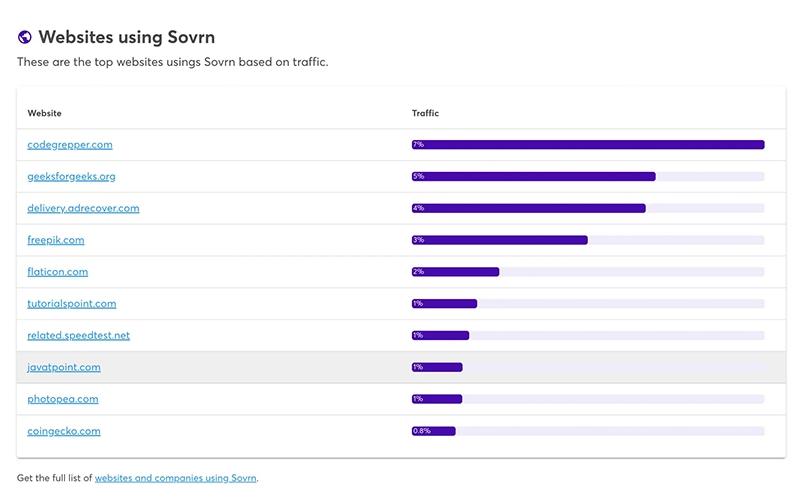Visit the related.speedtest.net link

[x=79, y=335]
